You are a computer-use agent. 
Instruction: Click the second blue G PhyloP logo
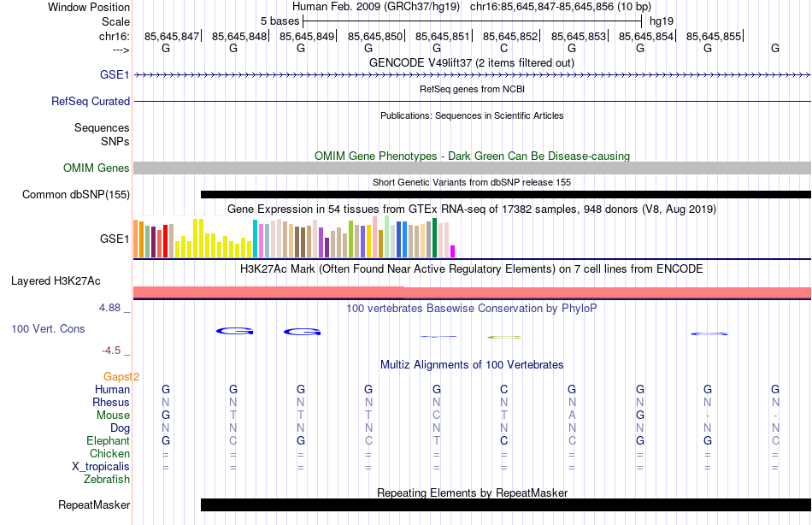303,332
